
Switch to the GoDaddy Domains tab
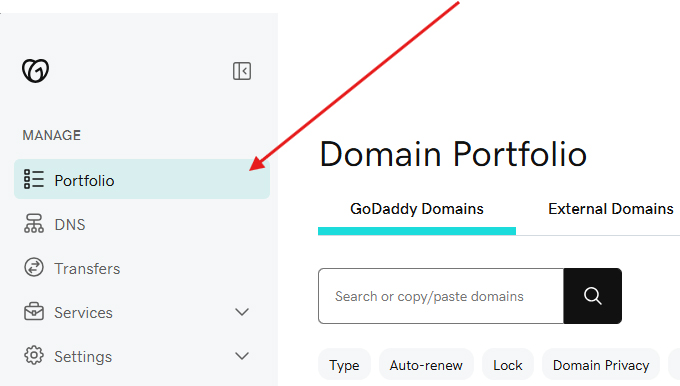click(x=417, y=209)
